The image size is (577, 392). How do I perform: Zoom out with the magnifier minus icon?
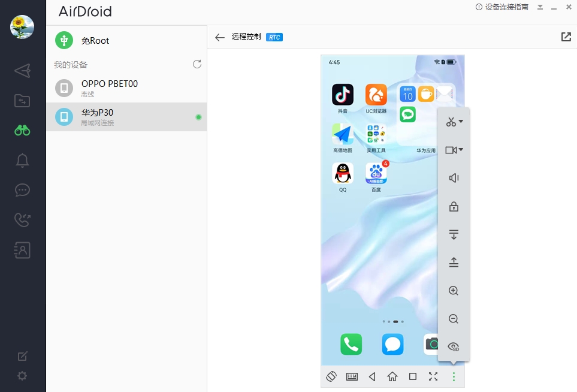[x=454, y=319]
